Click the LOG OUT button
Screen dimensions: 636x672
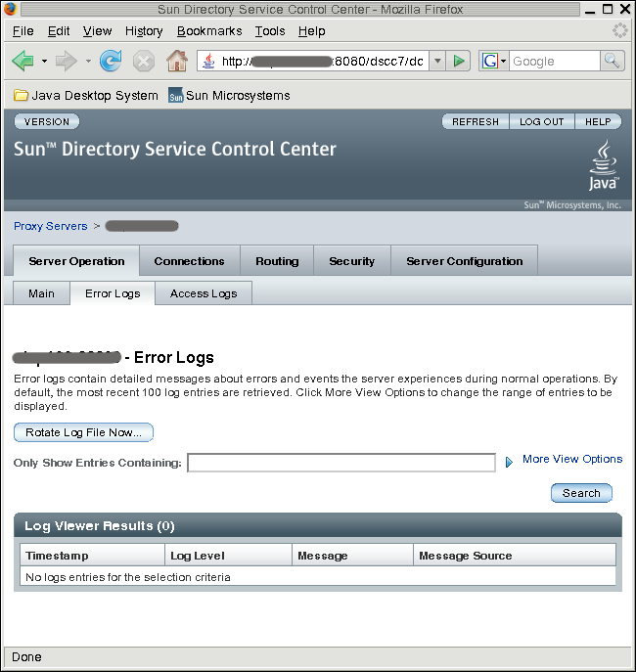(x=542, y=121)
